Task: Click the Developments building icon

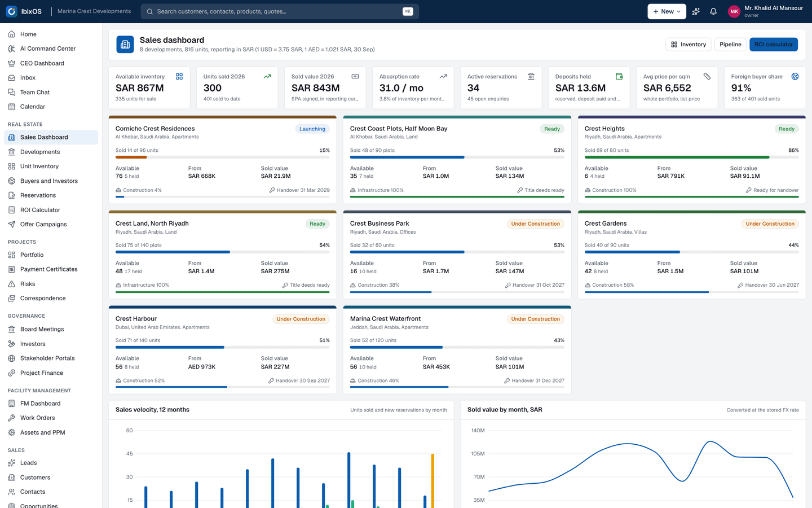Action: 11,152
